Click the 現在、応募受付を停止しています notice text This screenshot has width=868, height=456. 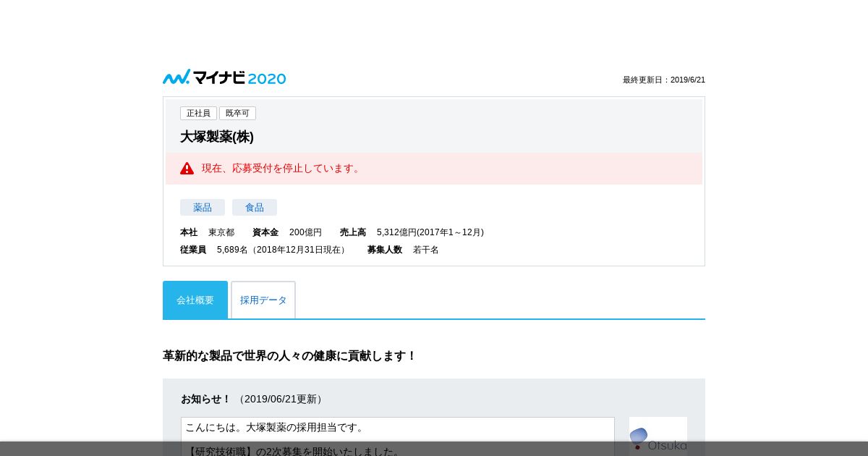pyautogui.click(x=282, y=169)
